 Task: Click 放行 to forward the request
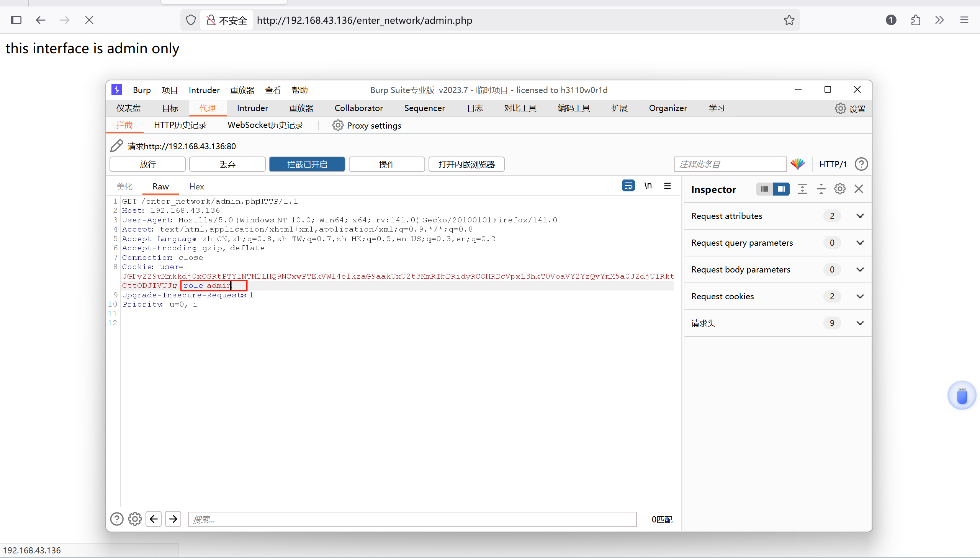147,164
